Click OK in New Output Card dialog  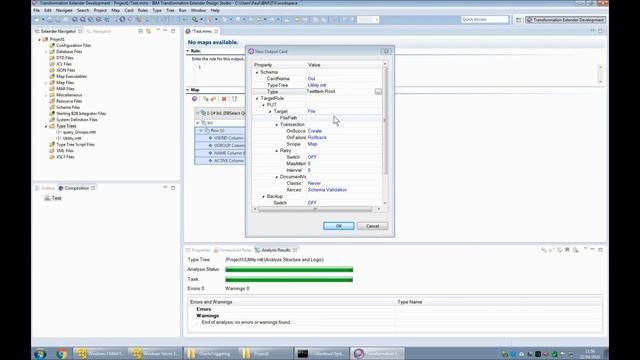click(x=338, y=226)
